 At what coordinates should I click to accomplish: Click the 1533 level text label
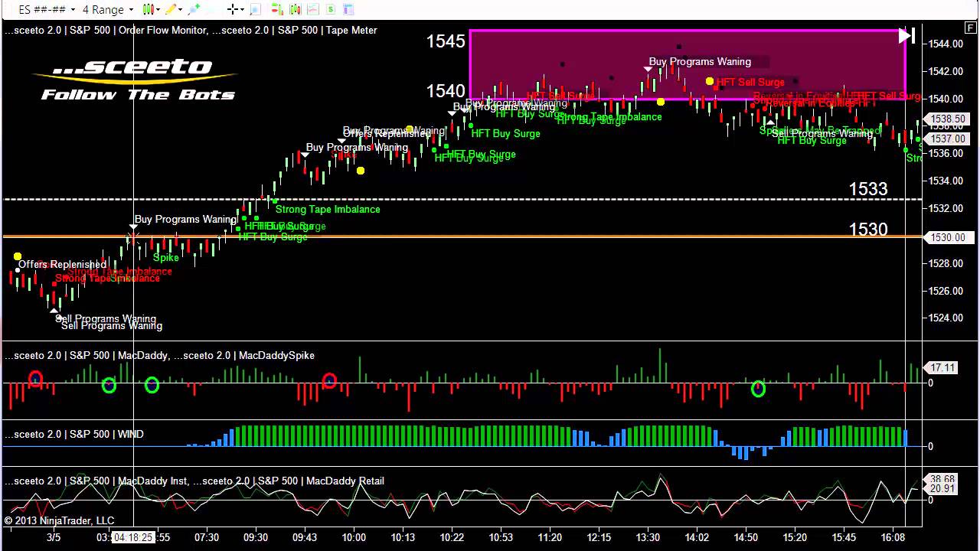click(x=868, y=189)
